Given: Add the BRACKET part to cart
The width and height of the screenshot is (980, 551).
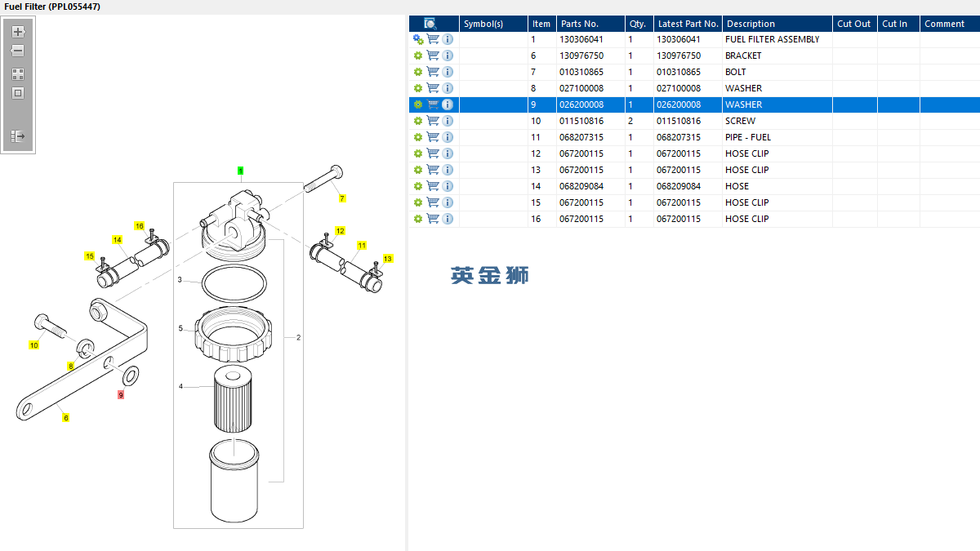Looking at the screenshot, I should coord(433,56).
